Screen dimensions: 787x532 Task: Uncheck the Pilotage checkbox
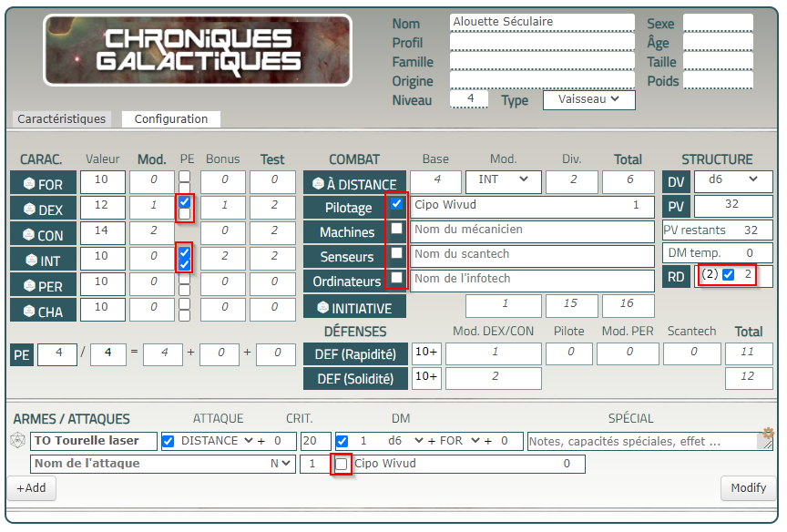[396, 204]
